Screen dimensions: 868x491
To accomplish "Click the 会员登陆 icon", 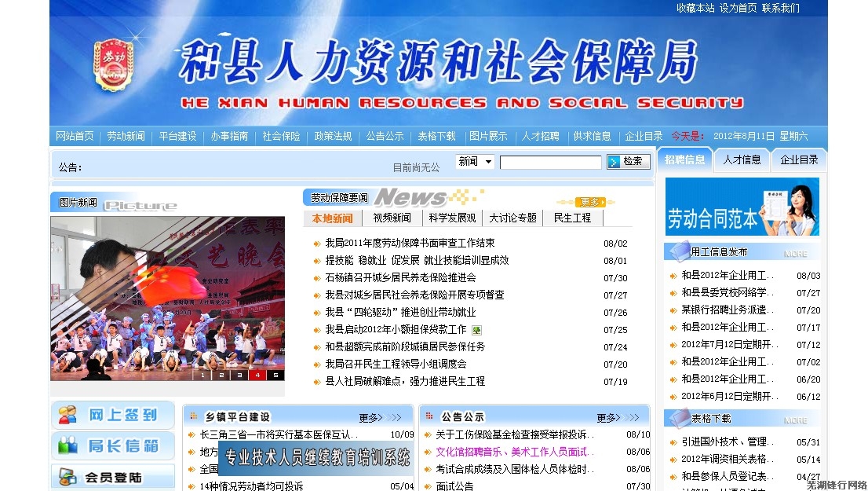I will [x=68, y=477].
